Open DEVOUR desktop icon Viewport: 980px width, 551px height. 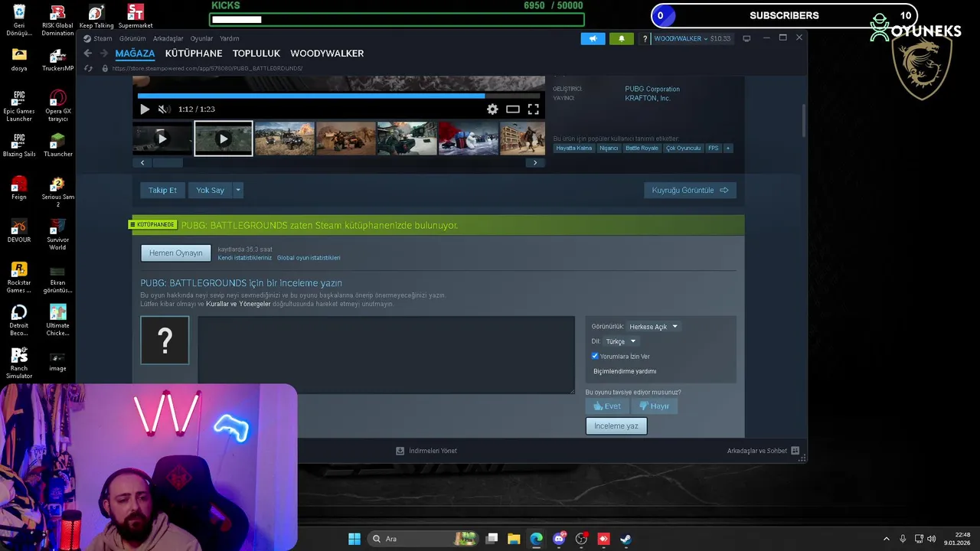[19, 230]
